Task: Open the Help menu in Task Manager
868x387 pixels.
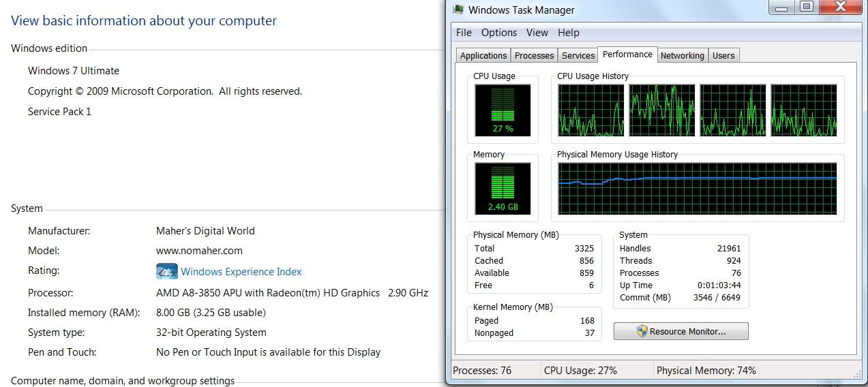Action: click(x=569, y=33)
